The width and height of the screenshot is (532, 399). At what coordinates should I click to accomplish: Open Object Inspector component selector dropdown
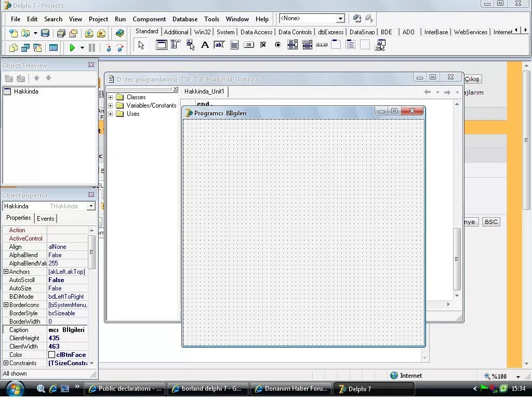click(x=91, y=206)
